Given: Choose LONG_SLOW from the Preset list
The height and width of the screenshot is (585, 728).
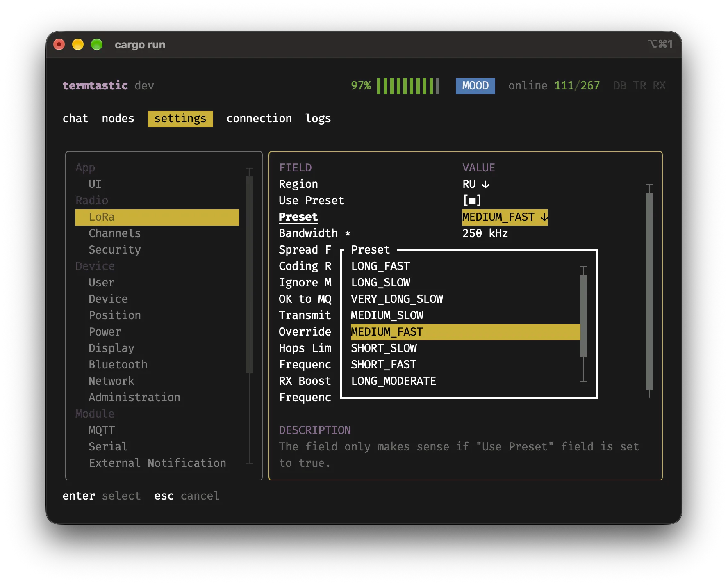Looking at the screenshot, I should tap(380, 283).
